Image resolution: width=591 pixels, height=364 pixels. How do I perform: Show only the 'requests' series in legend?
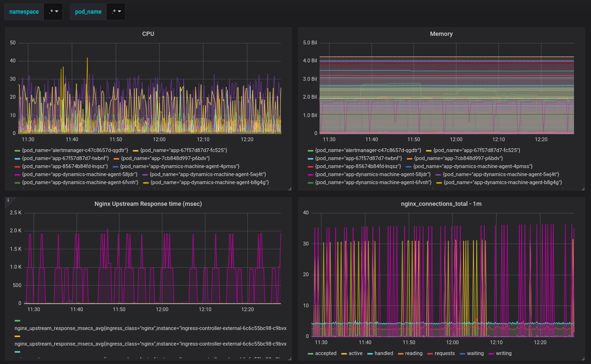click(x=444, y=353)
